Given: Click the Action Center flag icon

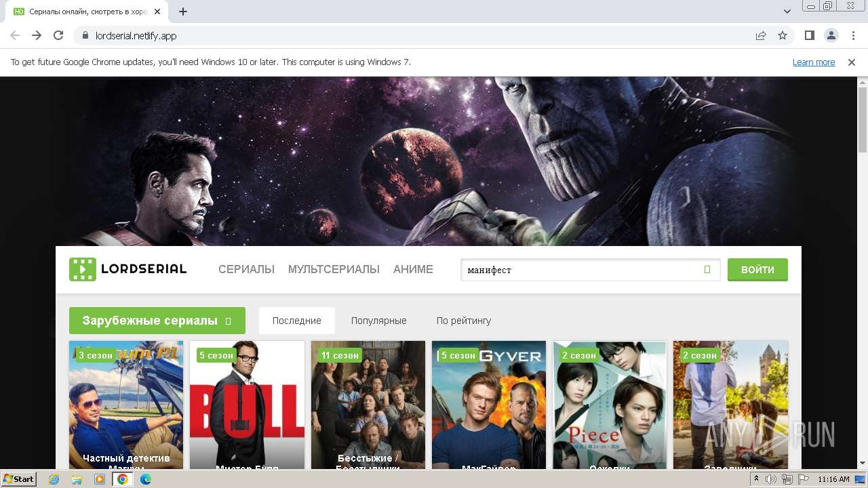Looking at the screenshot, I should [x=802, y=479].
